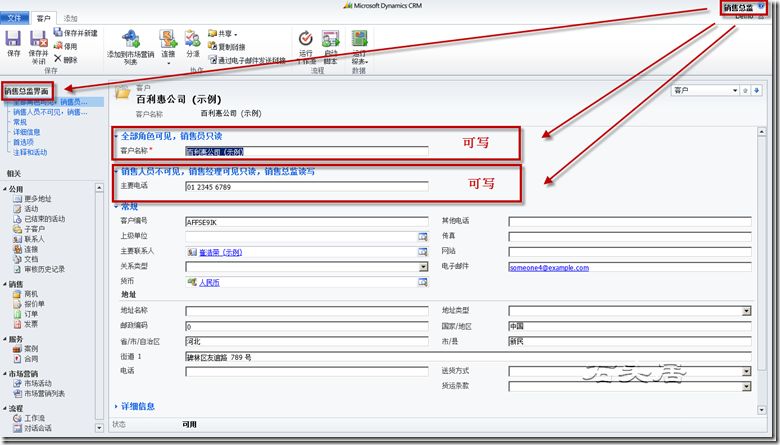Open 商机 under 销售
The height and width of the screenshot is (445, 780).
(x=26, y=294)
